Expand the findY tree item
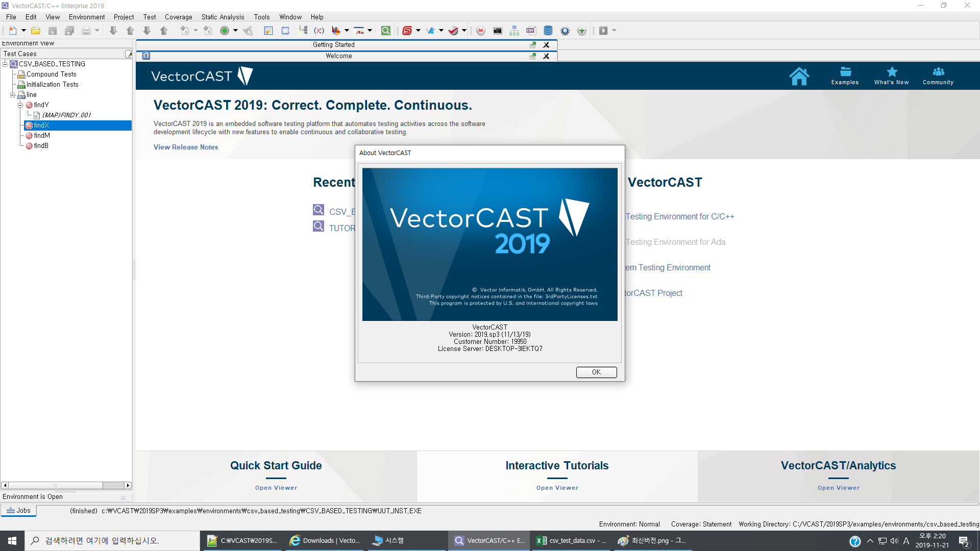 (x=19, y=104)
